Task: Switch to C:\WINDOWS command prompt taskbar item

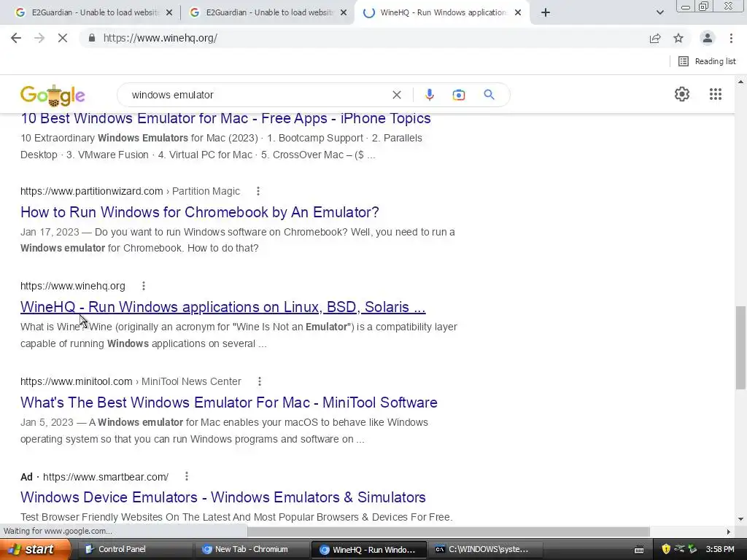Action: click(484, 549)
